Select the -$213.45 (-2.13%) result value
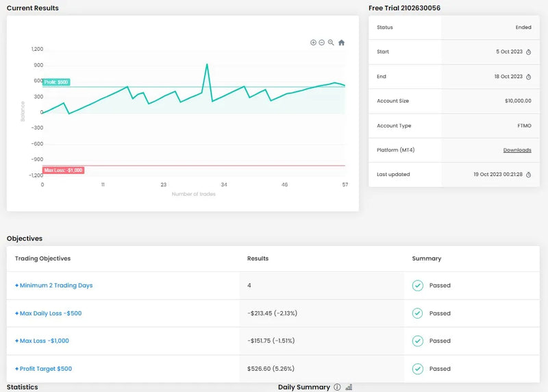Screen dimensions: 548x392 click(x=272, y=313)
